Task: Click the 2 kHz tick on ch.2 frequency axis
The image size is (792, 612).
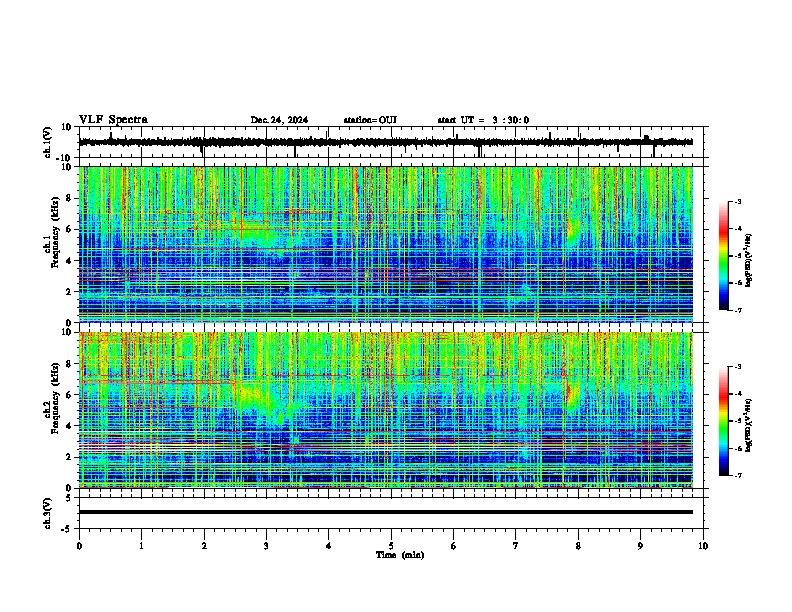Action: point(69,457)
